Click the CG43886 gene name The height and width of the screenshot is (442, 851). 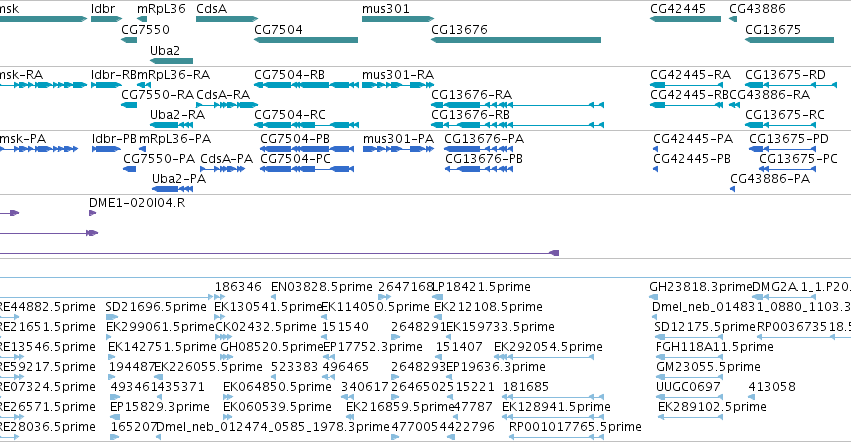[x=757, y=9]
